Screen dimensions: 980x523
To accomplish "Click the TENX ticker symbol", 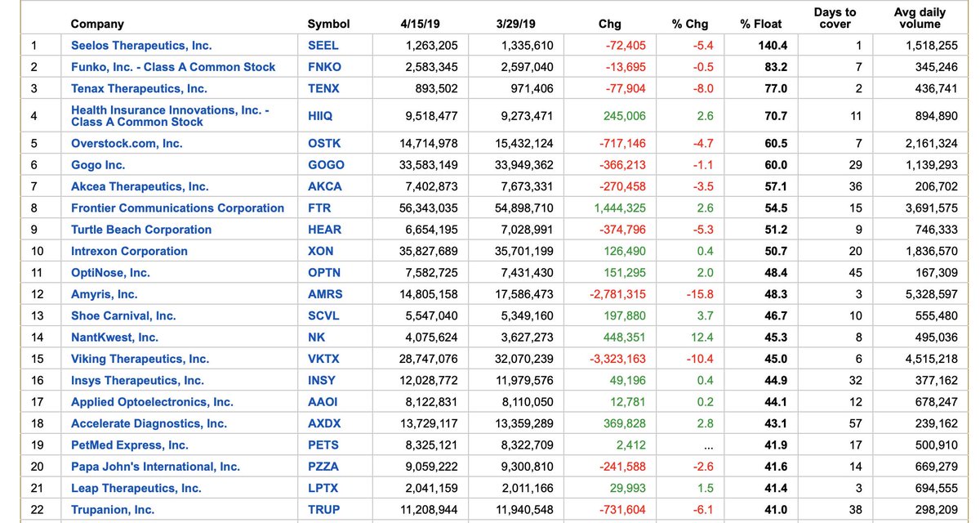I will 324,88.
